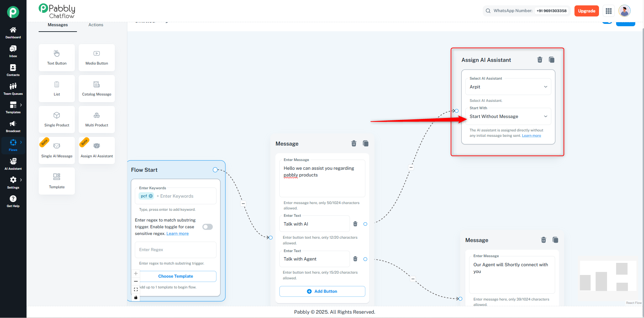Image resolution: width=644 pixels, height=318 pixels.
Task: Fit the flow view to screen
Action: click(x=136, y=289)
